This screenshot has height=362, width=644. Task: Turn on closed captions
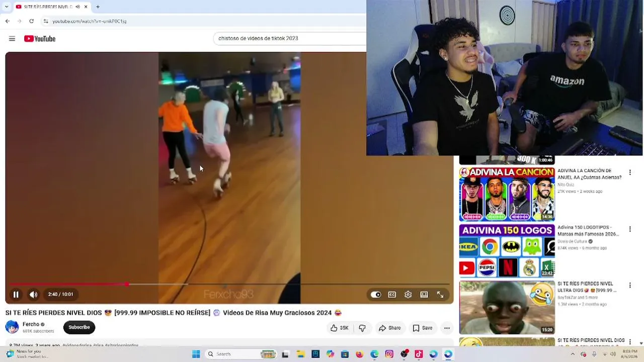pyautogui.click(x=392, y=295)
